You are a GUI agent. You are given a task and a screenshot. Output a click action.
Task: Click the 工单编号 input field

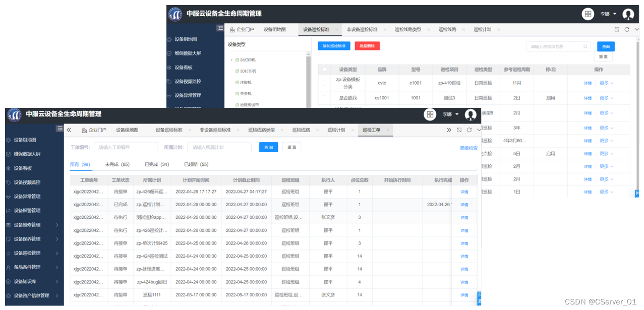(x=126, y=147)
